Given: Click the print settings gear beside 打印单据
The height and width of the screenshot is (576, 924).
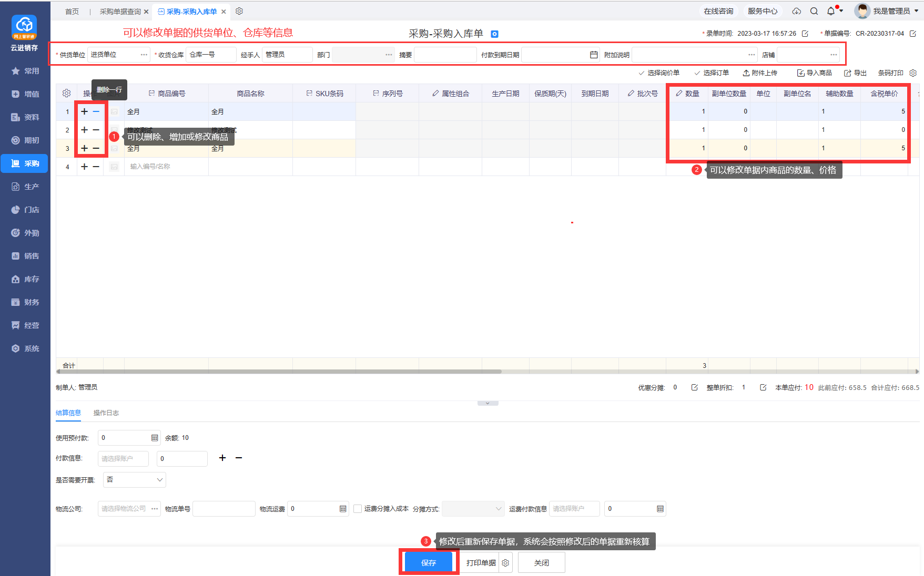Looking at the screenshot, I should [505, 563].
